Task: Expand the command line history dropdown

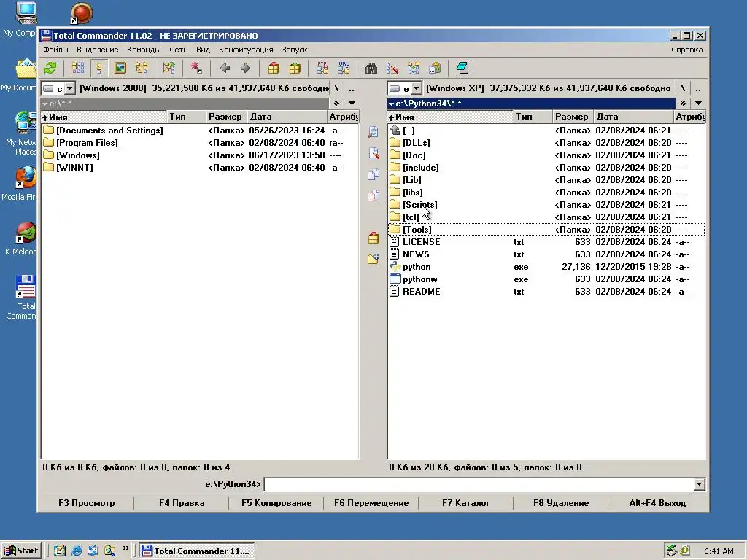Action: [x=700, y=484]
